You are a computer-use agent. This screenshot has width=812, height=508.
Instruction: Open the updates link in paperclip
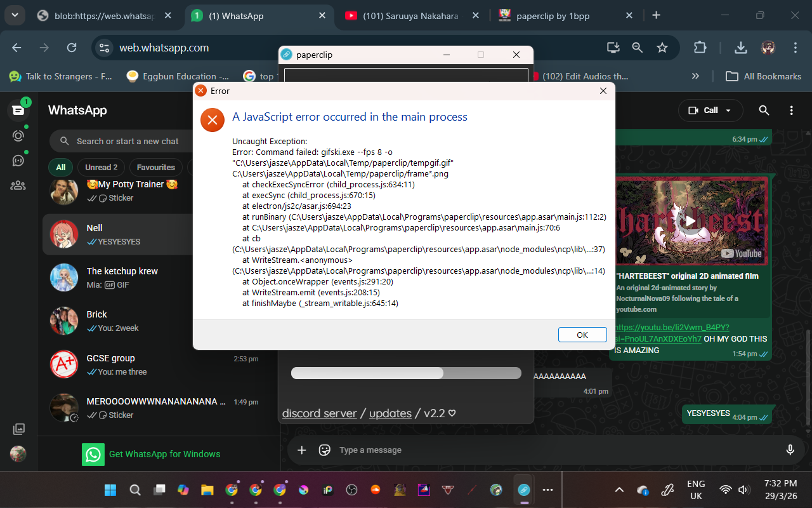pos(390,413)
